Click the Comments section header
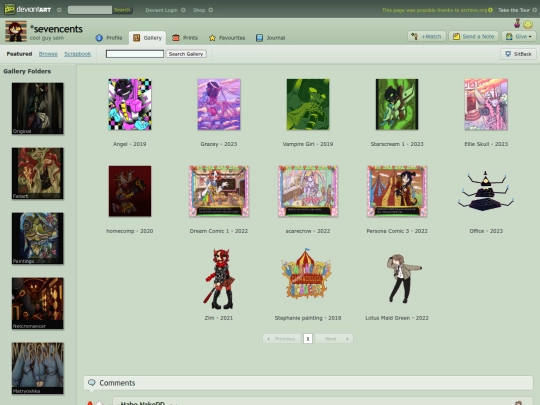Screen dimensions: 540x405 point(308,383)
